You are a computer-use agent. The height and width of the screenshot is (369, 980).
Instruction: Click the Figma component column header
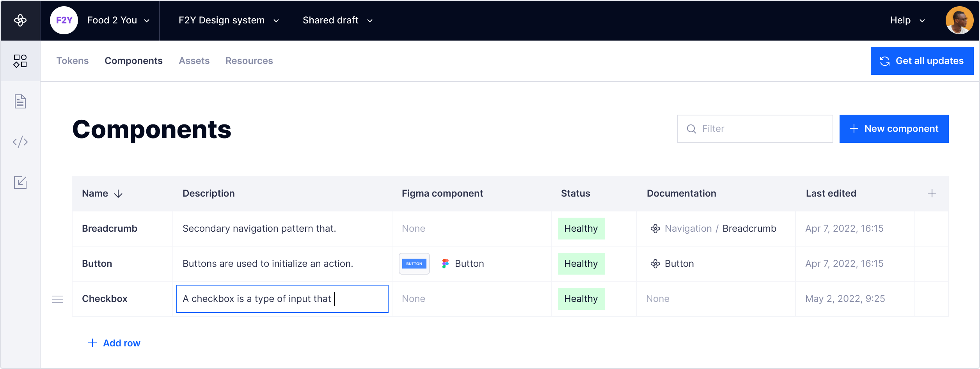tap(442, 193)
